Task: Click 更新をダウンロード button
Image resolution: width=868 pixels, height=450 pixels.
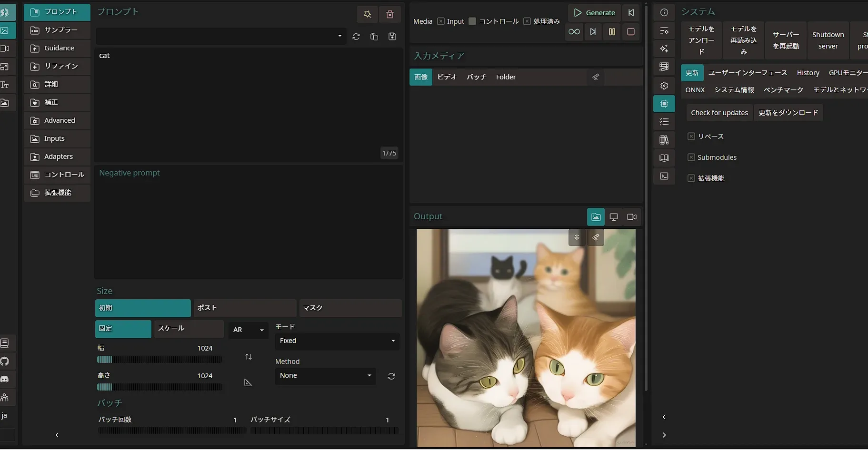Action: (x=788, y=113)
